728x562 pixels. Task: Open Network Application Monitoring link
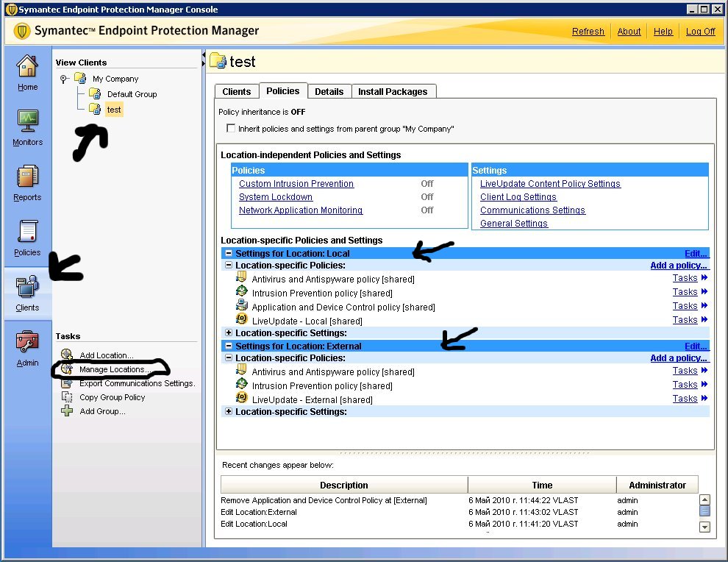[301, 210]
